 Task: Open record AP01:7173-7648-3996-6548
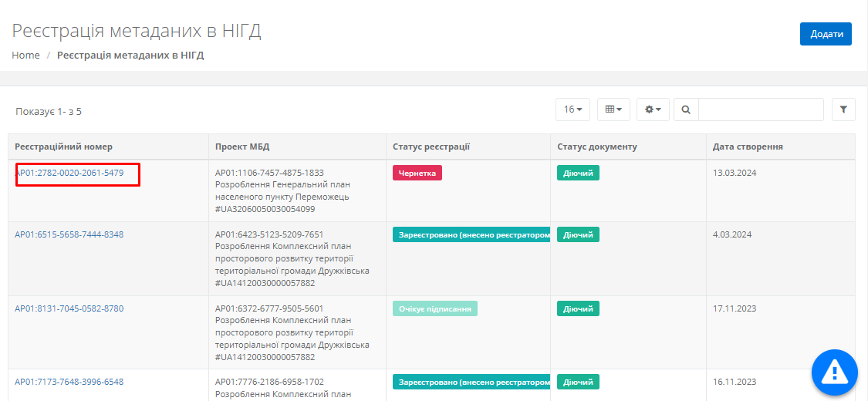(x=69, y=382)
